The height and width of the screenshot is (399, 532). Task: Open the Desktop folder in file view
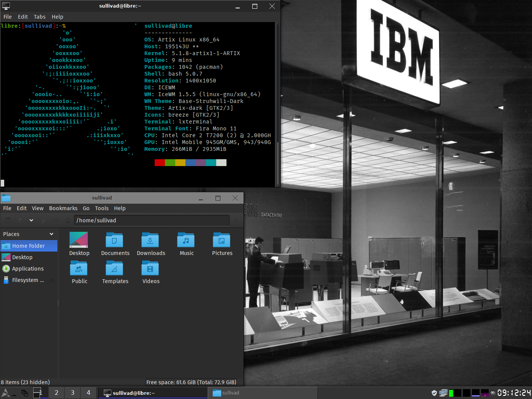[79, 244]
